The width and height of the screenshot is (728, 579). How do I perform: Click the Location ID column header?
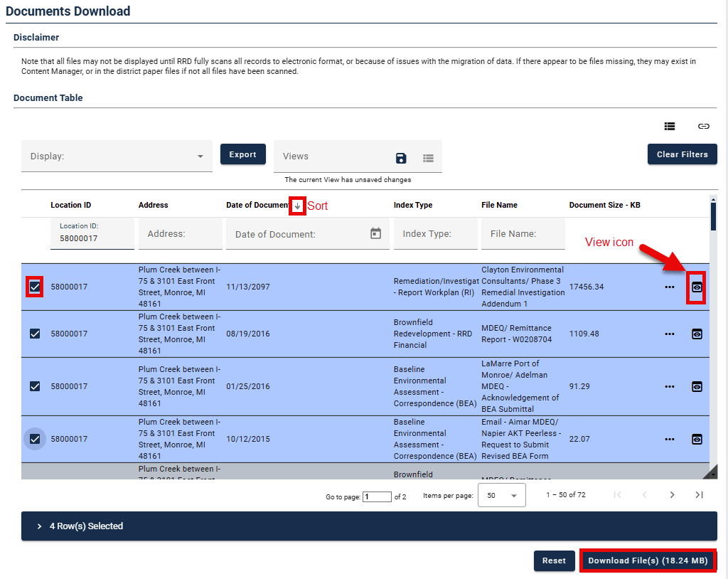[70, 205]
